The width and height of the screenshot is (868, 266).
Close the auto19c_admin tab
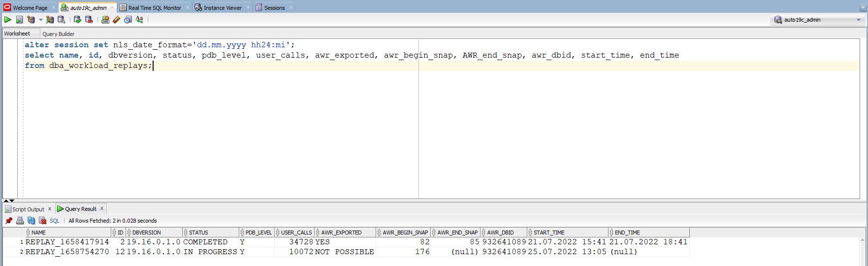point(112,7)
